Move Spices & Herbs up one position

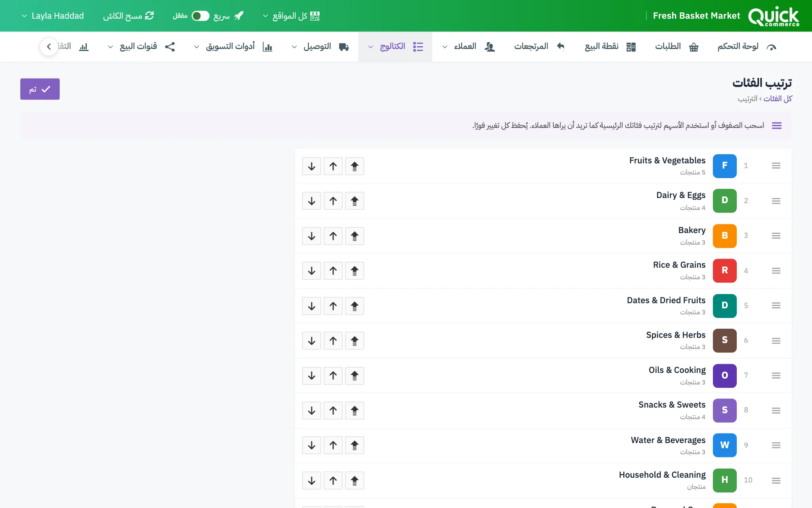[333, 341]
